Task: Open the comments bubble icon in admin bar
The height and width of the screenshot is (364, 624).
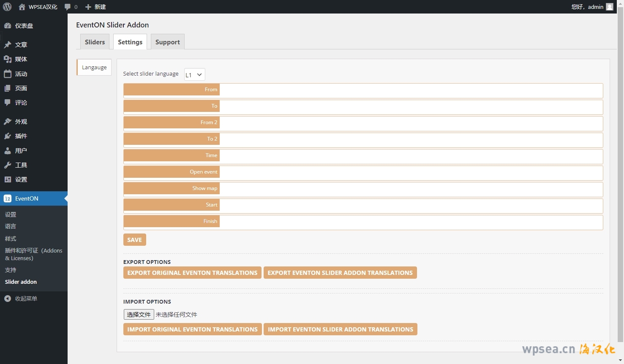Action: coord(68,7)
